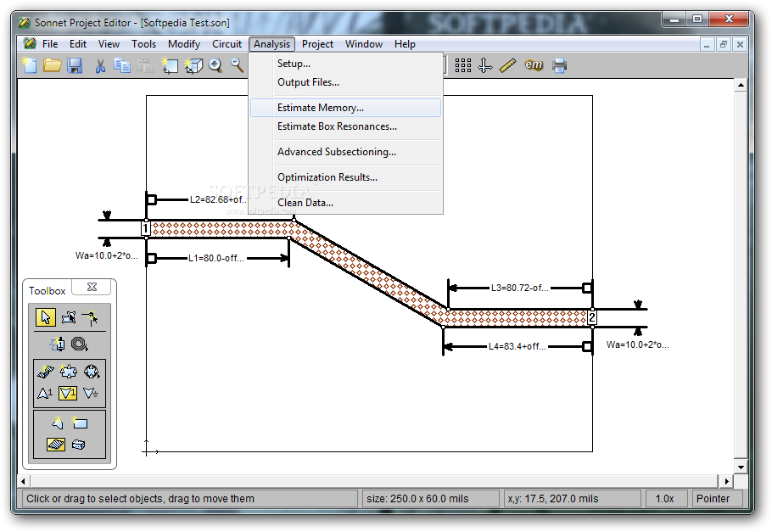Select the circular via tool in Toolbox
772x532 pixels.
tap(91, 371)
